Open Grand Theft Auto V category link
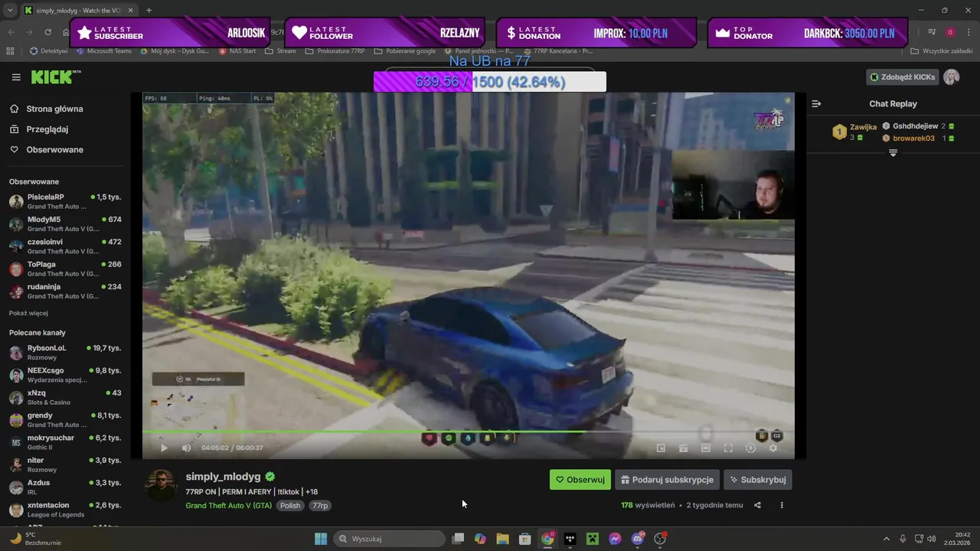Screen dimensions: 980x551 229,506
